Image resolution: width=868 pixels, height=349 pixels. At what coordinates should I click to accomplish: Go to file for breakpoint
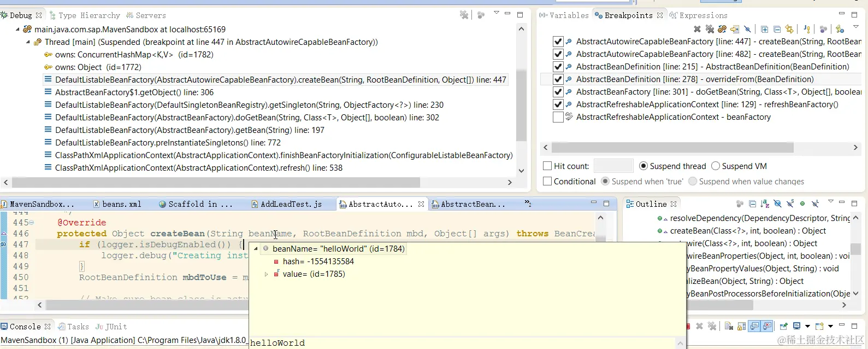[x=735, y=29]
